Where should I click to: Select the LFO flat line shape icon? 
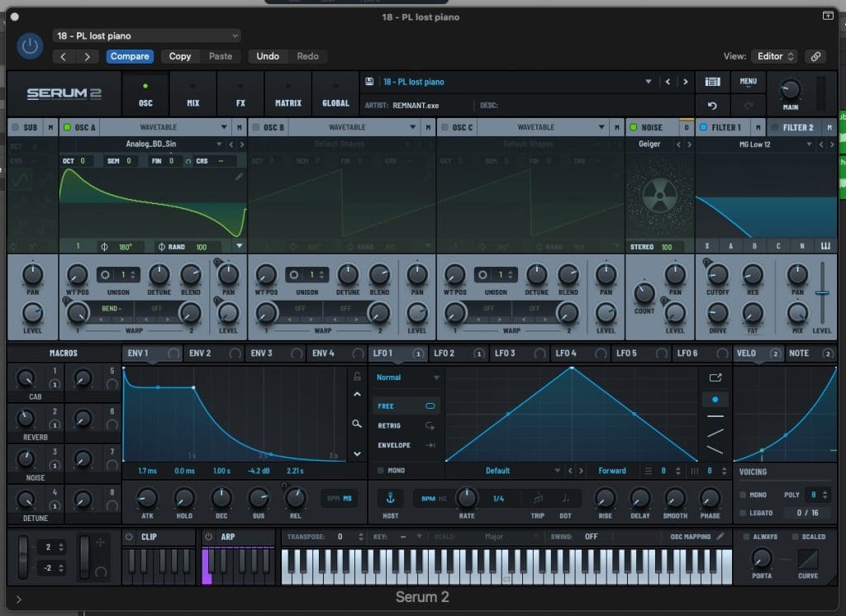tap(715, 416)
